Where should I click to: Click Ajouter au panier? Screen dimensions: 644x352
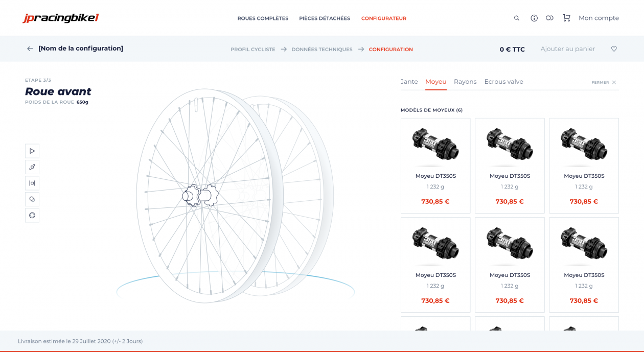(568, 49)
